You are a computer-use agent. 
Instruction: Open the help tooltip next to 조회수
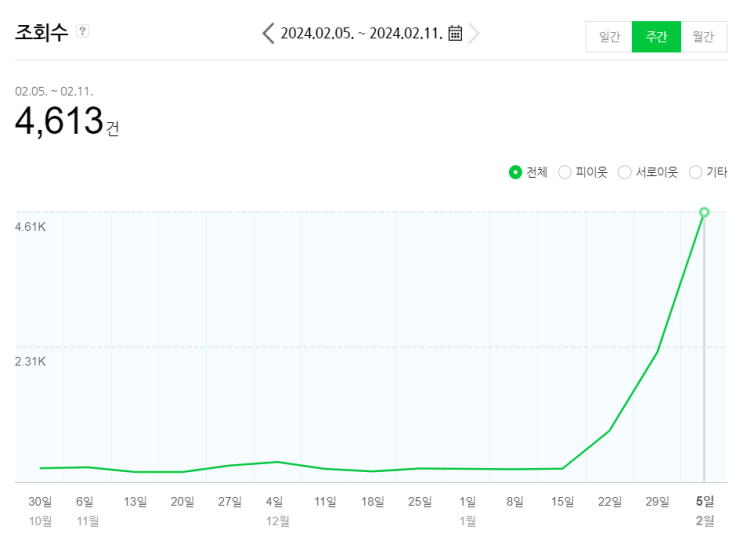click(x=82, y=31)
